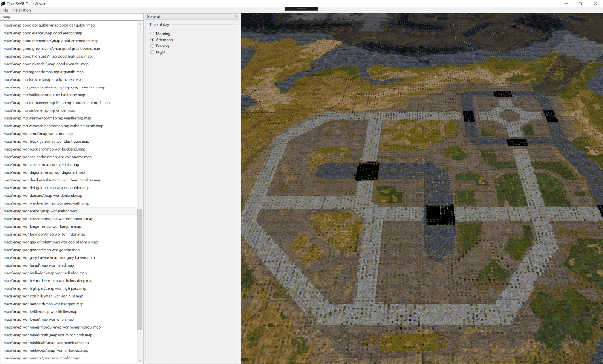The height and width of the screenshot is (364, 603).
Task: Select Evening time of day
Action: [160, 46]
